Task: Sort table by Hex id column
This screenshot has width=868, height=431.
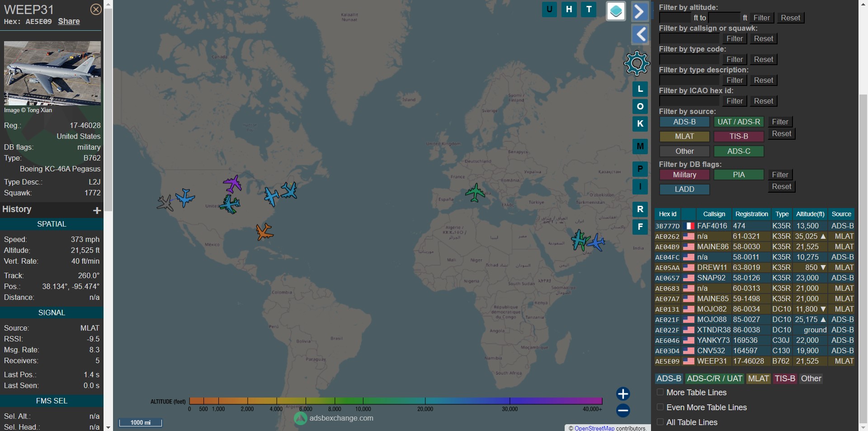Action: point(668,214)
